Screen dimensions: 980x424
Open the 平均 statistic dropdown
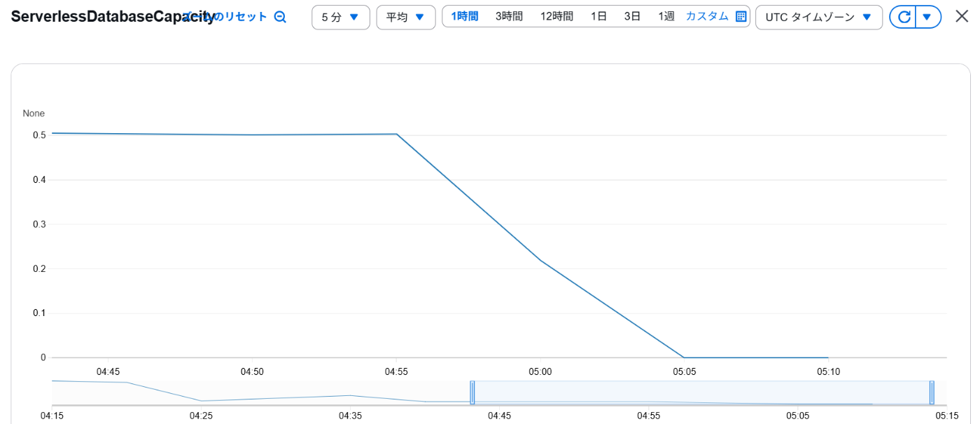(x=405, y=17)
